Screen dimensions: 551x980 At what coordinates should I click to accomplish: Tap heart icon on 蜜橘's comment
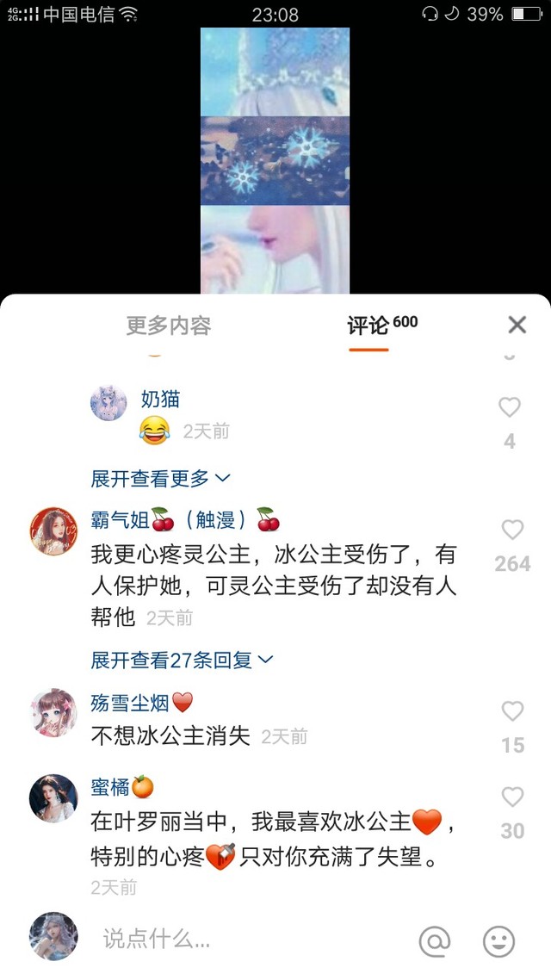(x=512, y=797)
